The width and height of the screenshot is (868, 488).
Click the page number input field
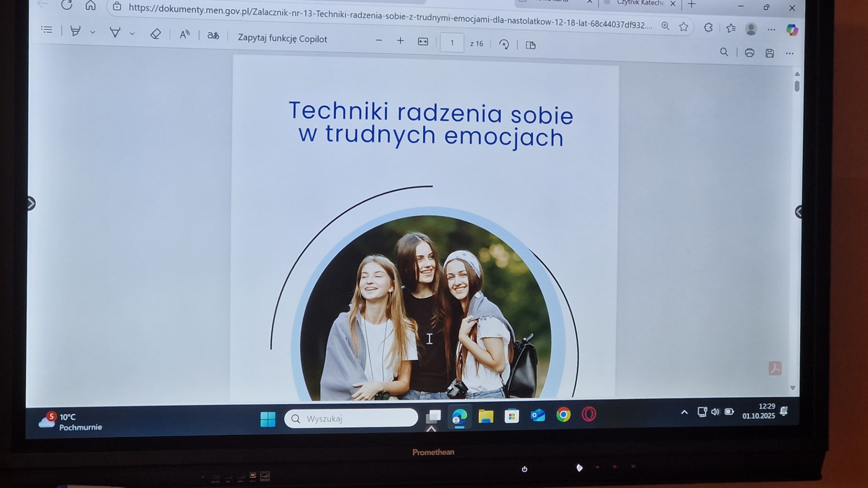coord(452,43)
